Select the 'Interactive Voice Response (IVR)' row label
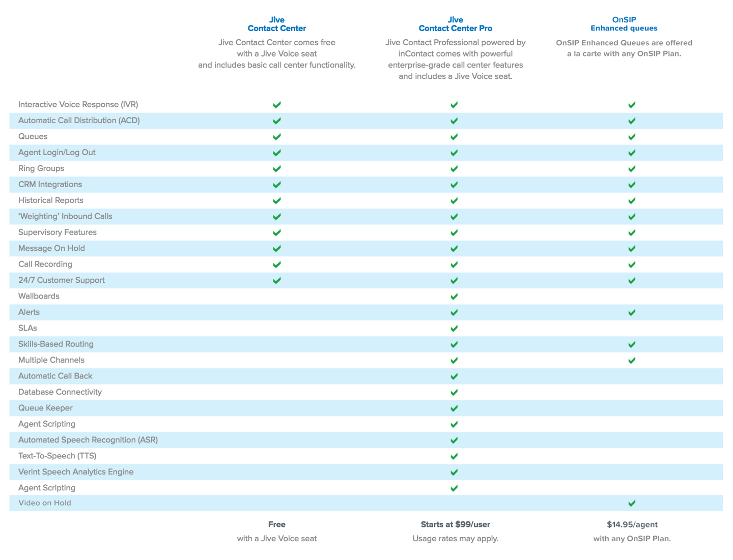733x560 pixels. [x=78, y=104]
